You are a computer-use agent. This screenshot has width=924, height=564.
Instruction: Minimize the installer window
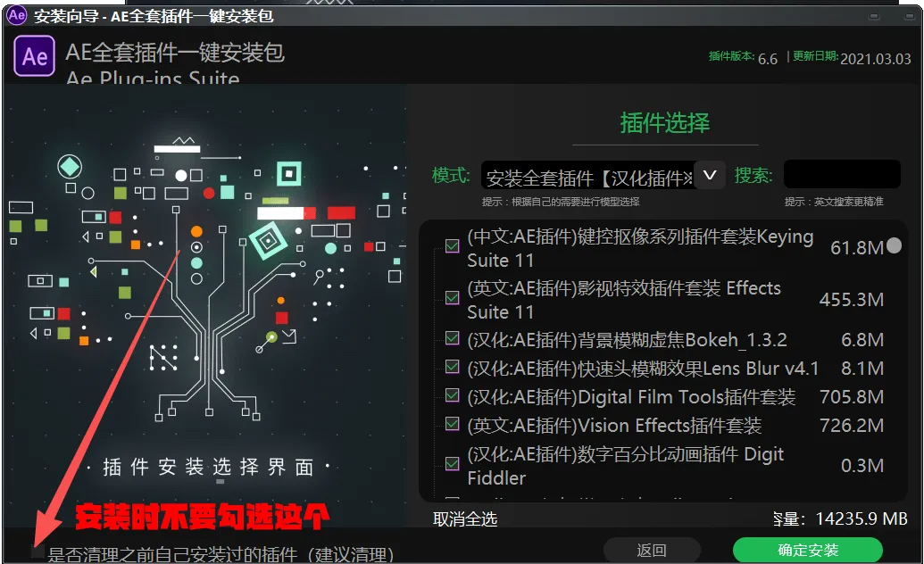(874, 16)
